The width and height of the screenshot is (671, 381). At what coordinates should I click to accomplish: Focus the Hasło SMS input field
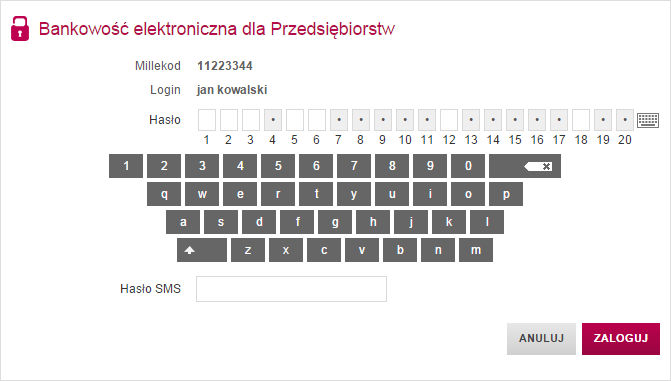(x=291, y=289)
